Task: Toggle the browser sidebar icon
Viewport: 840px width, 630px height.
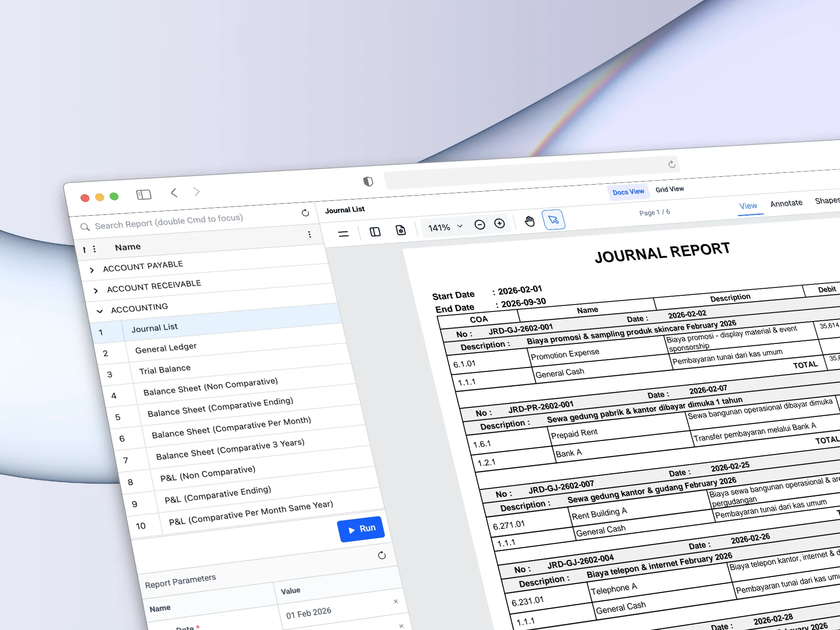Action: pos(143,195)
